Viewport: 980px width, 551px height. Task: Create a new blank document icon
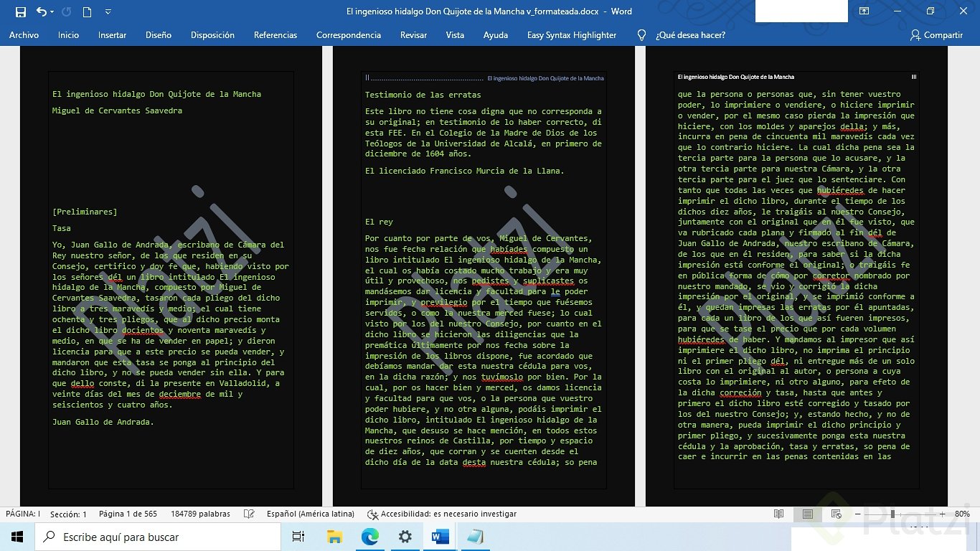tap(87, 11)
